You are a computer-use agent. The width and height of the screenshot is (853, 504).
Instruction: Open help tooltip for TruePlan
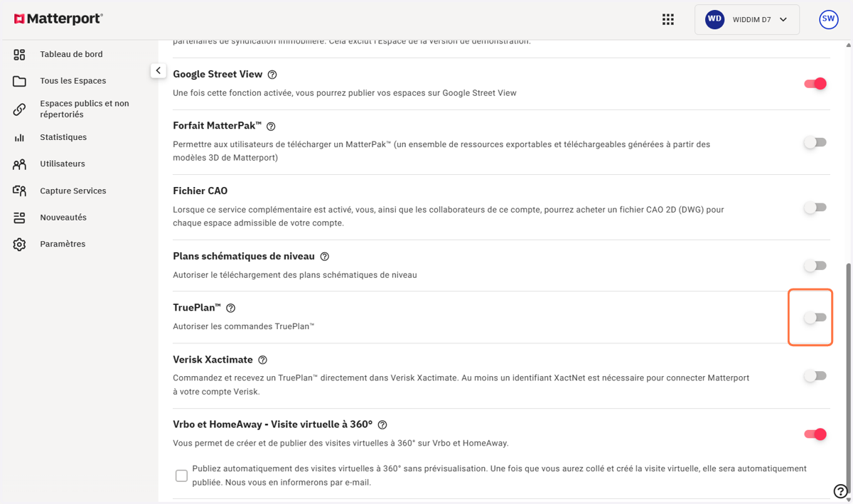pyautogui.click(x=230, y=309)
